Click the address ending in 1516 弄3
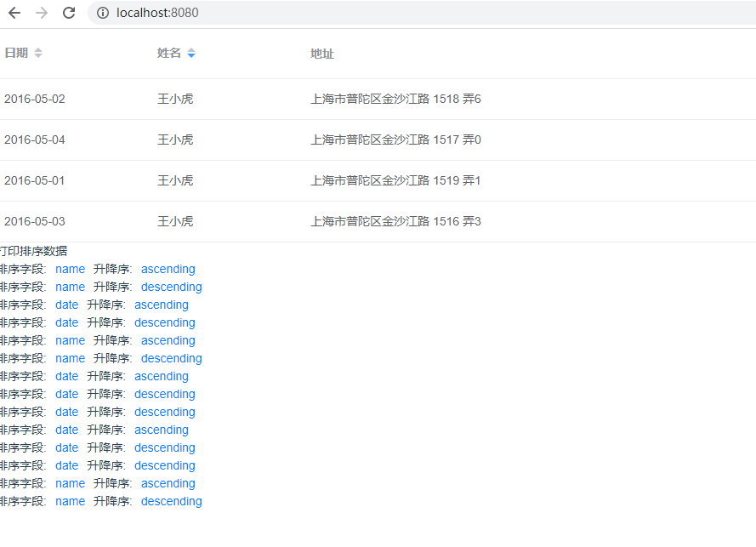Viewport: 756px width, 547px height. [395, 221]
